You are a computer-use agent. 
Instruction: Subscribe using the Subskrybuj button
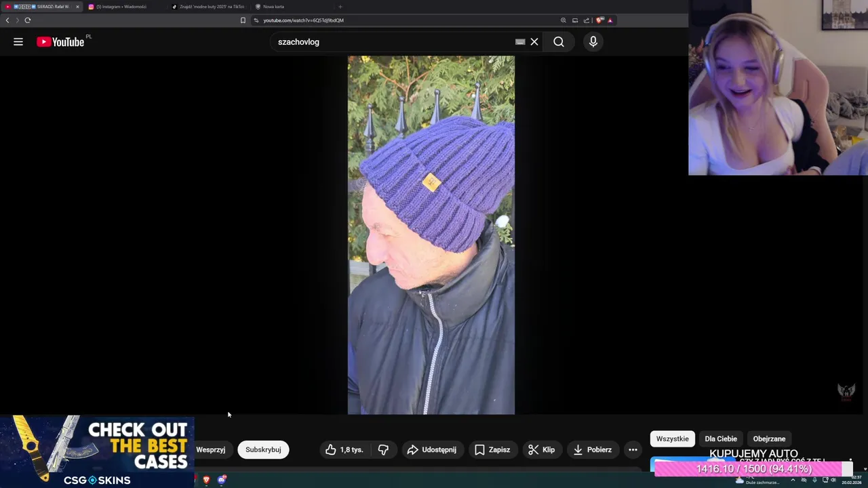tap(263, 449)
